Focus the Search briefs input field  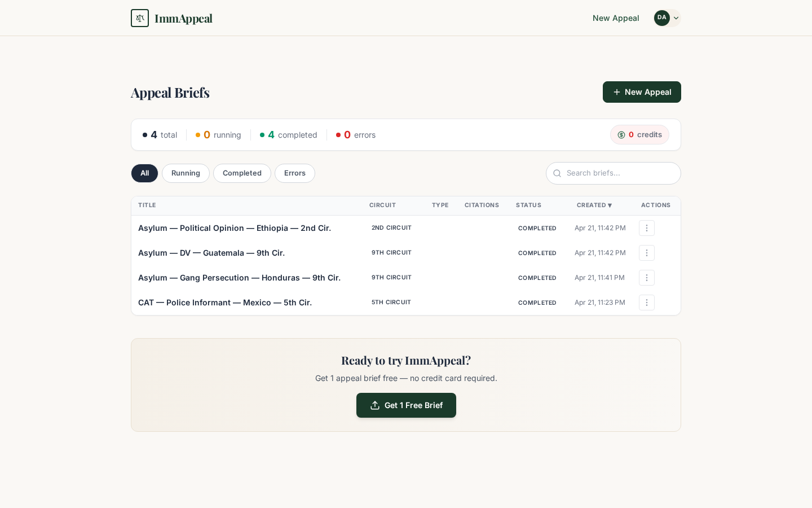pyautogui.click(x=614, y=173)
